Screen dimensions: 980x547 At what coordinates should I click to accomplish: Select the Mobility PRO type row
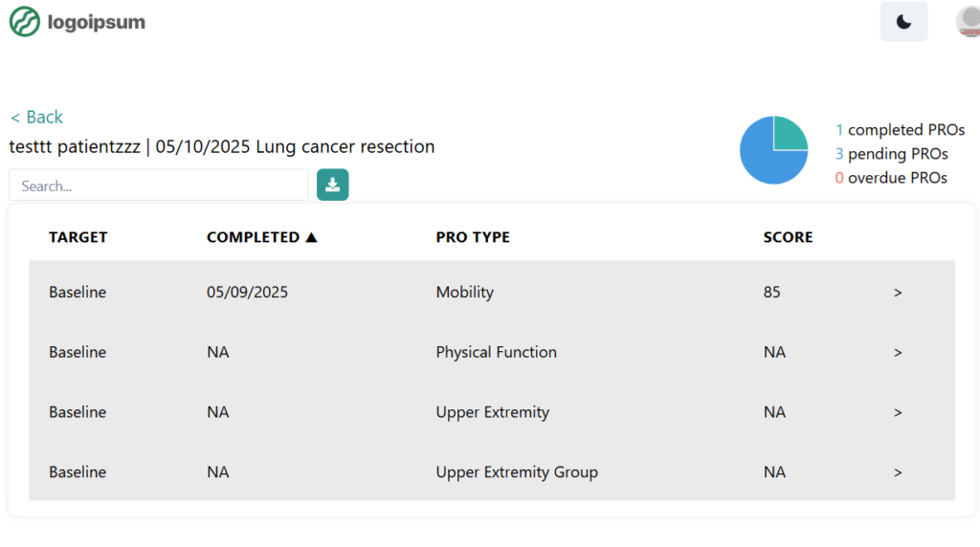pyautogui.click(x=492, y=292)
